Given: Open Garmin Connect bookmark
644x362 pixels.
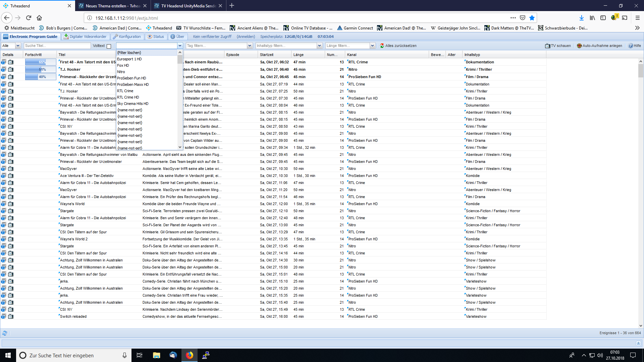Looking at the screenshot, I should pyautogui.click(x=355, y=28).
